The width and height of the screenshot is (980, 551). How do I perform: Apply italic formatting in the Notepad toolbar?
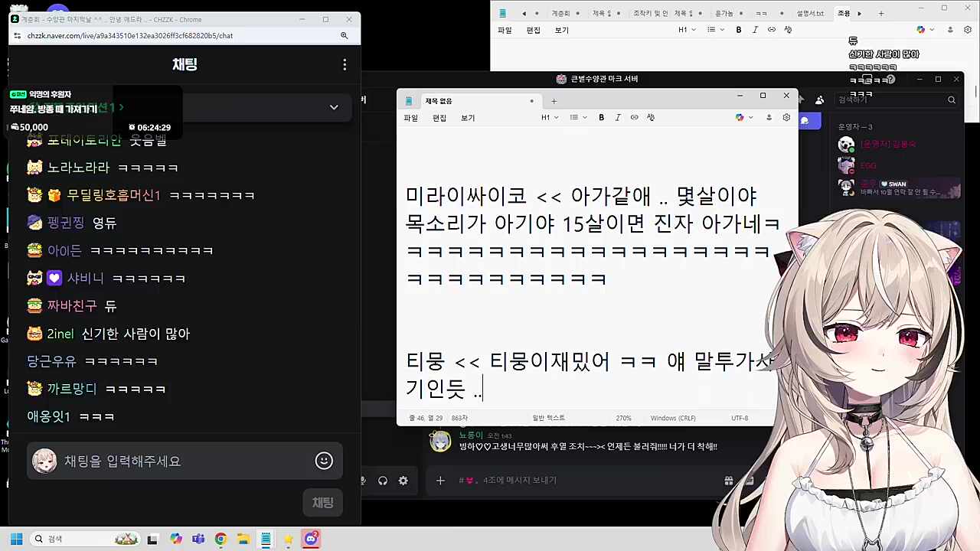pyautogui.click(x=618, y=117)
